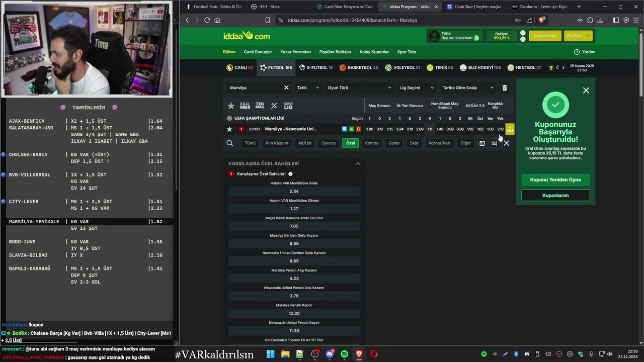Open the Tarihe Göre Sırala dropdown
This screenshot has height=362, width=644.
[x=468, y=87]
